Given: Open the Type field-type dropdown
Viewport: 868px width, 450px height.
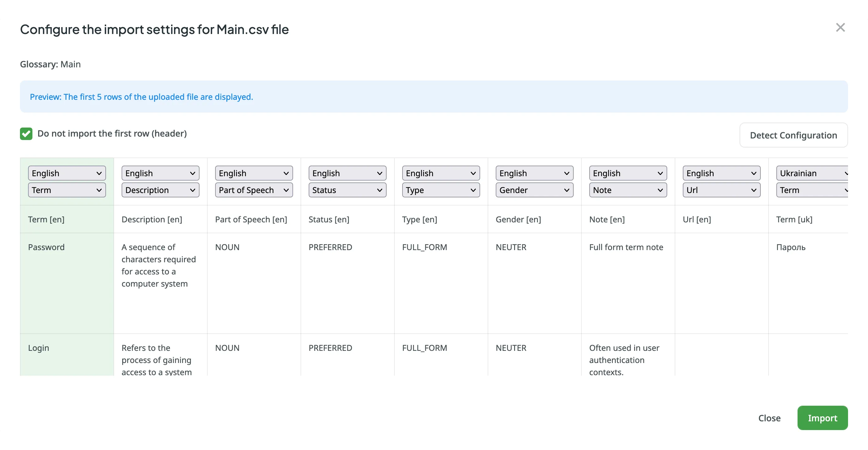Looking at the screenshot, I should pyautogui.click(x=441, y=190).
